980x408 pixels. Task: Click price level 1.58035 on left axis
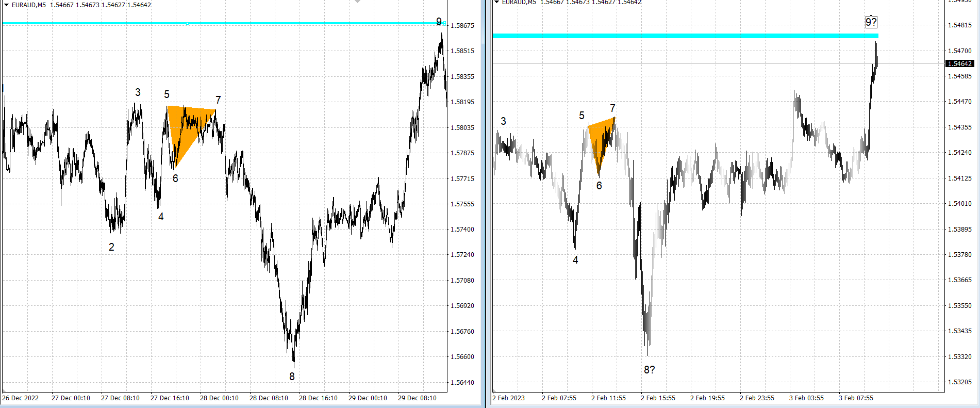(462, 127)
